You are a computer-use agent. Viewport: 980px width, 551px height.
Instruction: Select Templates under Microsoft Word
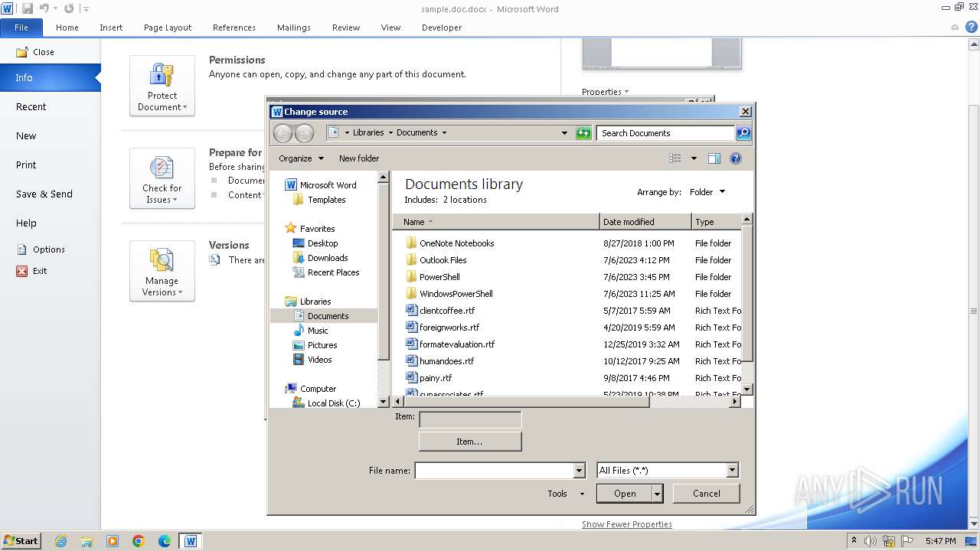pyautogui.click(x=326, y=200)
